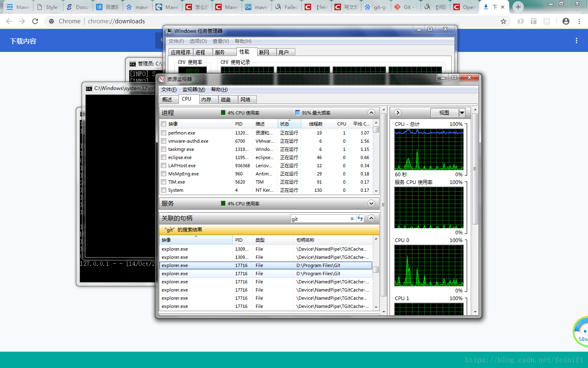Open the Chrome main menu
Viewport: 588px width, 368px height.
pos(579,21)
